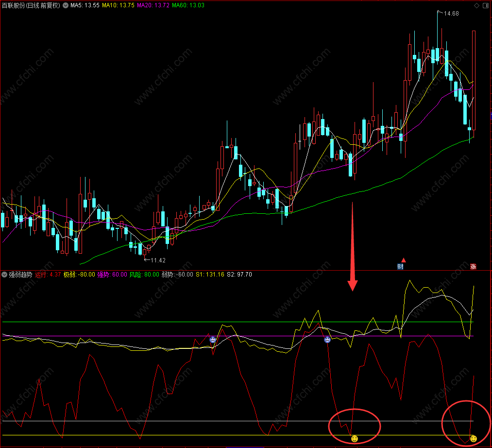
Task: Select the MA20: 13.72 indicator label
Action: (x=153, y=5)
